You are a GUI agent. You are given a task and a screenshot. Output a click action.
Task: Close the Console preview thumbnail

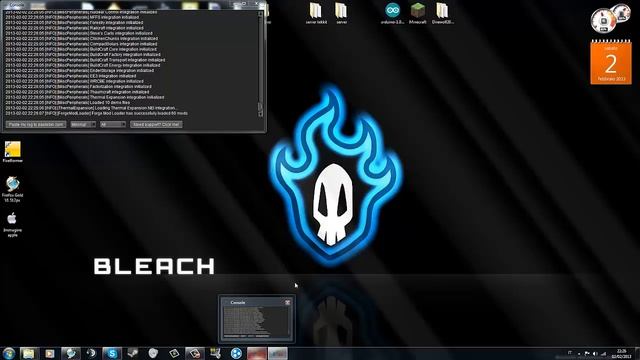[288, 302]
